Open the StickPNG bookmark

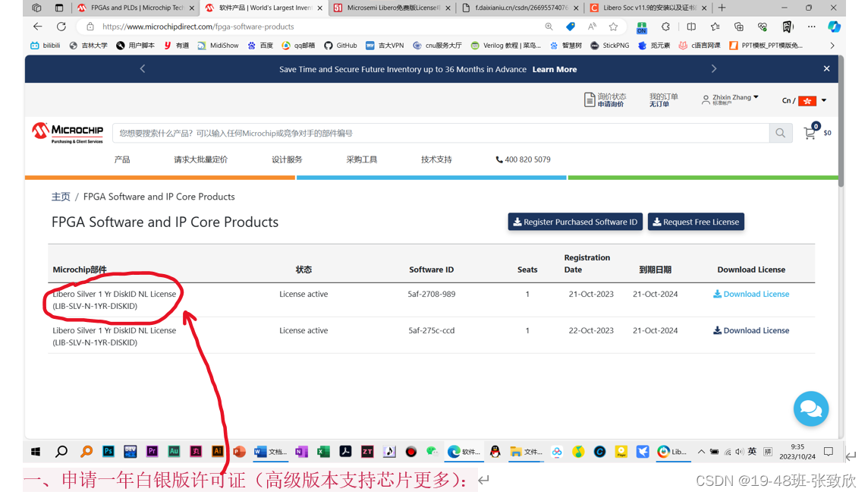(x=609, y=46)
